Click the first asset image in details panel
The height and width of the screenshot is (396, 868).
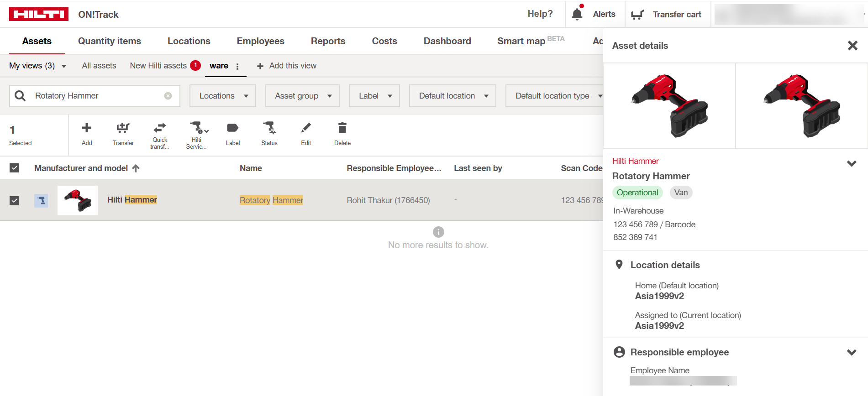click(669, 106)
